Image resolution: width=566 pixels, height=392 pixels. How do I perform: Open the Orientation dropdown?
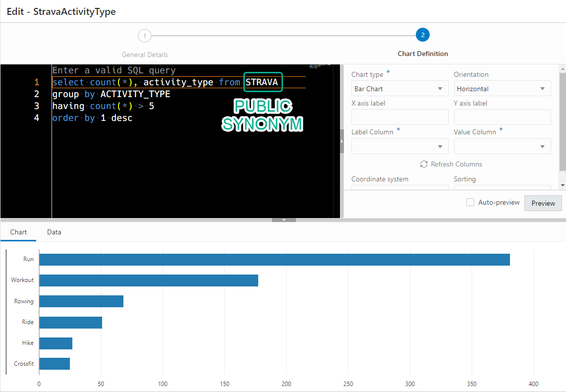click(502, 88)
